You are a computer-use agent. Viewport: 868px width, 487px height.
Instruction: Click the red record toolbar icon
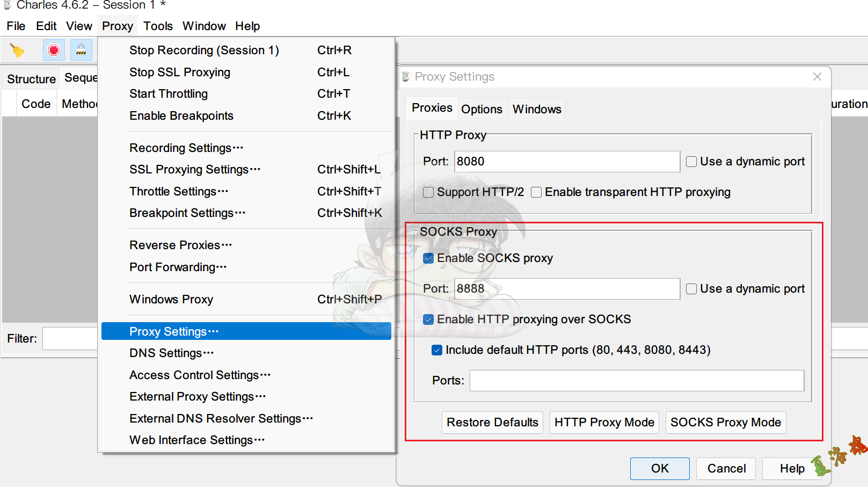click(x=54, y=50)
